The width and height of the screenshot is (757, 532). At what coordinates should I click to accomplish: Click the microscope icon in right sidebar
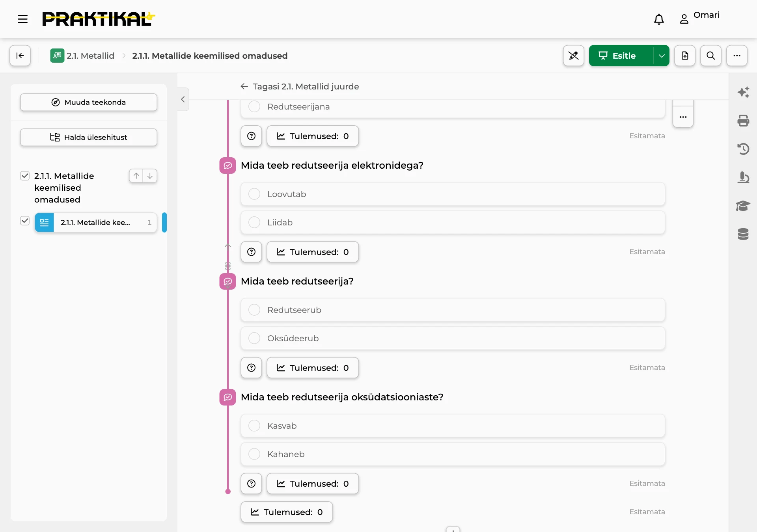pos(743,177)
